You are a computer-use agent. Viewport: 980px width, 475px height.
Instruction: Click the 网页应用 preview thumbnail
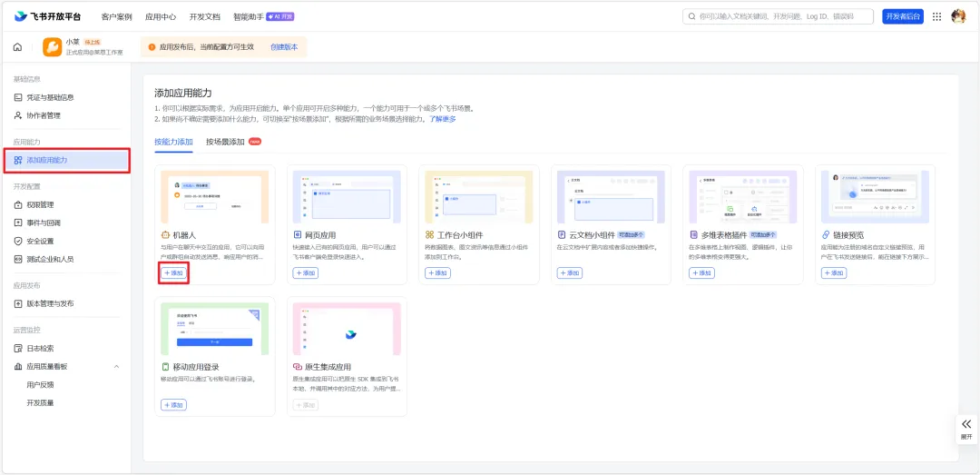coord(347,197)
